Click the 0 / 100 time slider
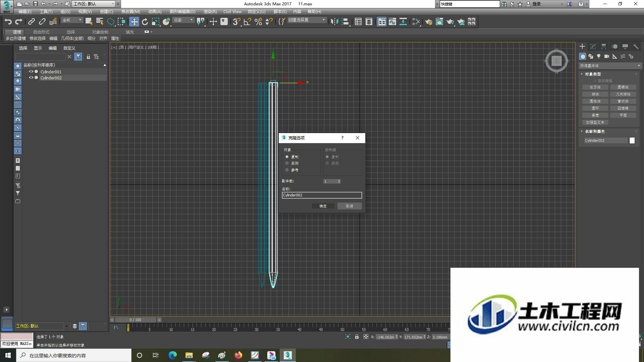644x362 pixels. pos(136,320)
